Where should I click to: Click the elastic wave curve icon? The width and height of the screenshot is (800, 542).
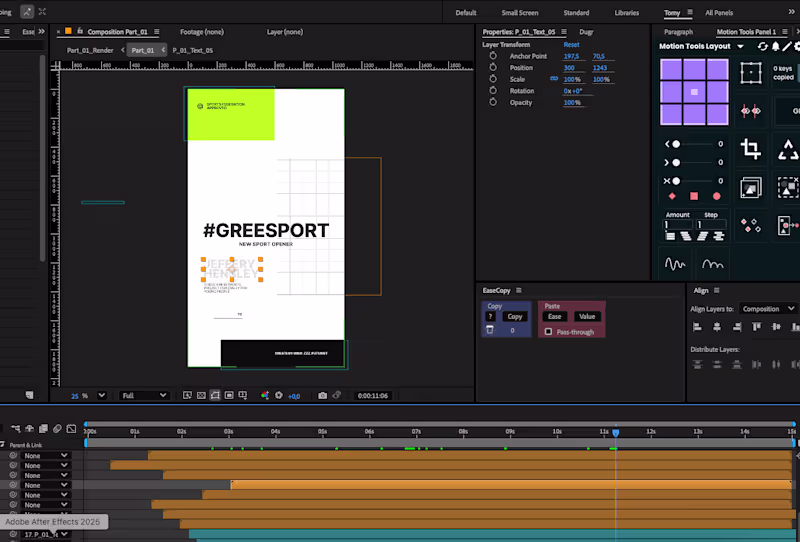tap(675, 264)
